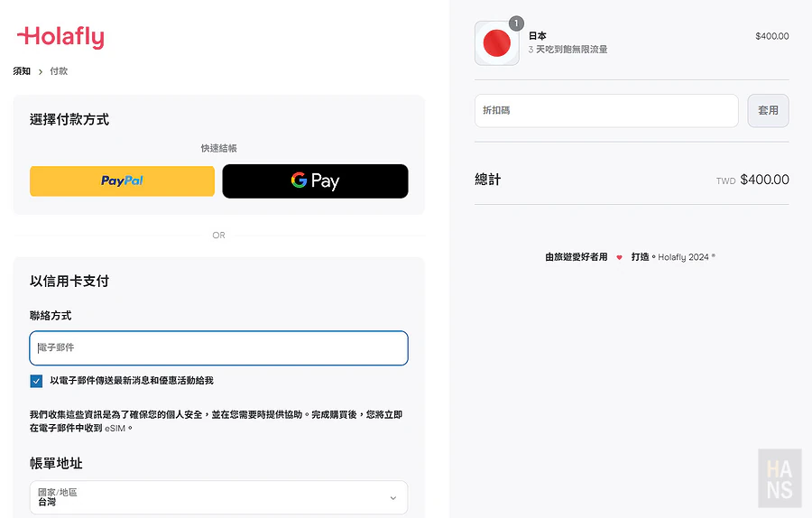Pay with the Google Pay button

[316, 180]
